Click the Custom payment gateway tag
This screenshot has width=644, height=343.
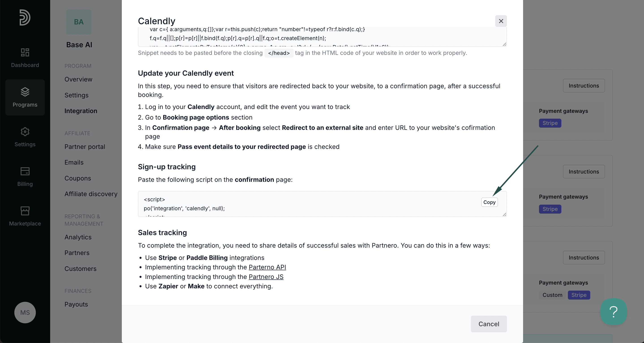pyautogui.click(x=552, y=295)
